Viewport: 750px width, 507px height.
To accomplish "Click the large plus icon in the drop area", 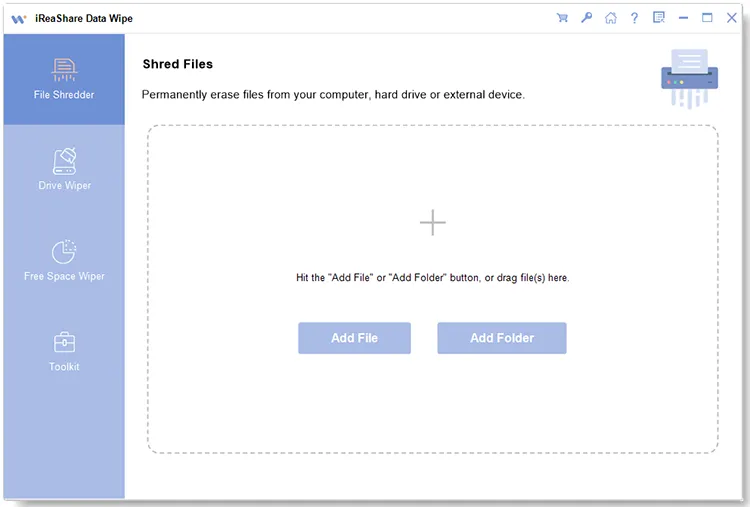I will 432,222.
